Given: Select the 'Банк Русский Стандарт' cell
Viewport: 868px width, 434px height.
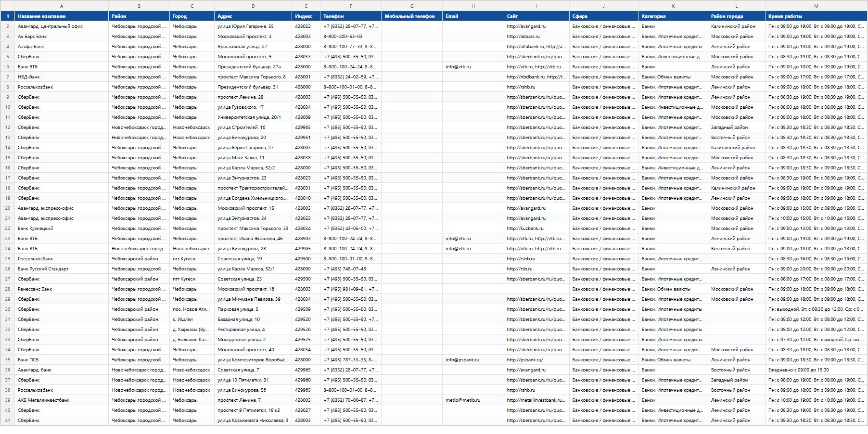Looking at the screenshot, I should coord(62,269).
